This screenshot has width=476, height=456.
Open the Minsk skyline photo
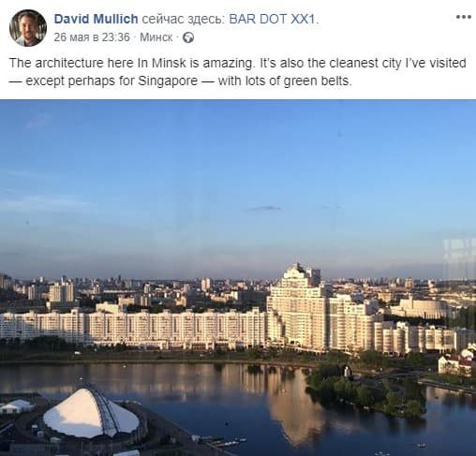tap(238, 277)
